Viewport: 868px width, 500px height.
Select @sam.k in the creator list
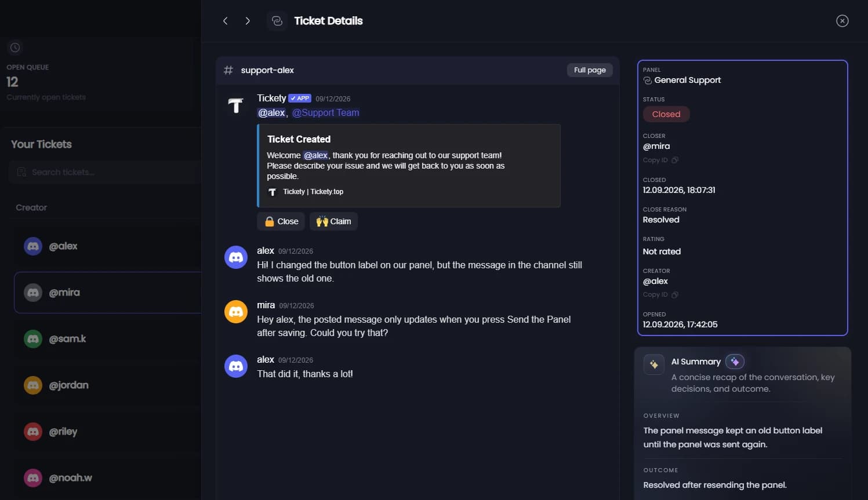pos(108,339)
